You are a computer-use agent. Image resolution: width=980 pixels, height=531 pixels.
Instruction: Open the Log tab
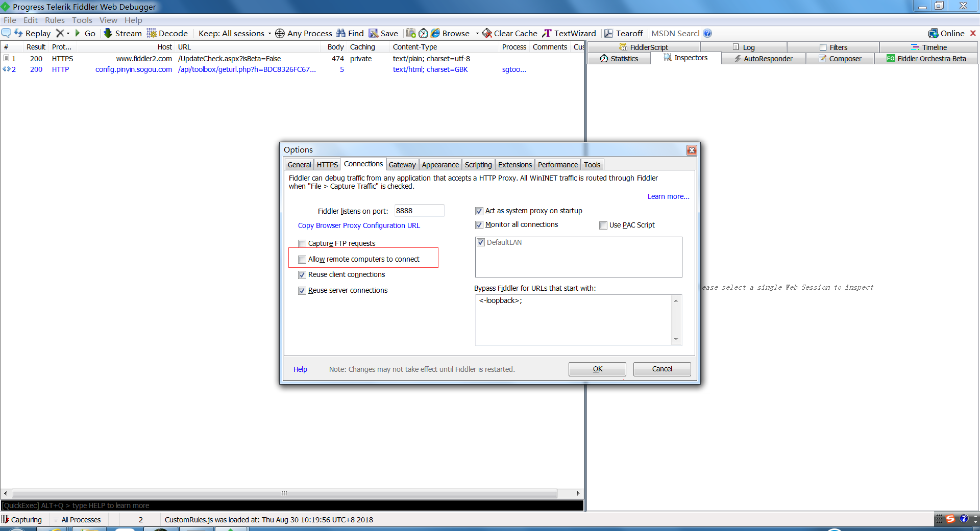(x=744, y=47)
